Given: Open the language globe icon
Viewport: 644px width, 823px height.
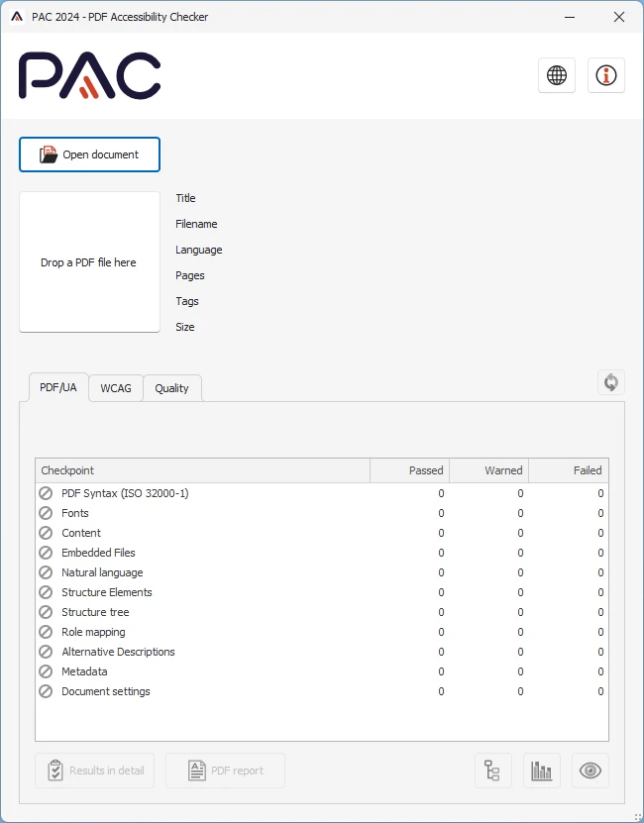Looking at the screenshot, I should coord(557,75).
